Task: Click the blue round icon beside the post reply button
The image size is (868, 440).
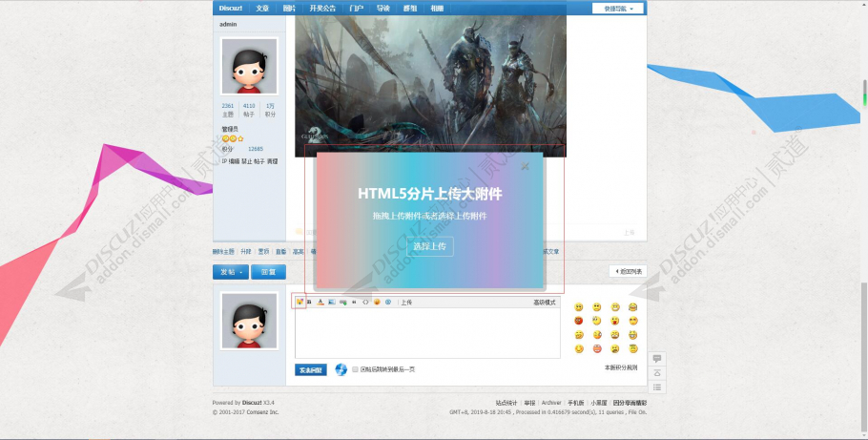Action: click(341, 369)
